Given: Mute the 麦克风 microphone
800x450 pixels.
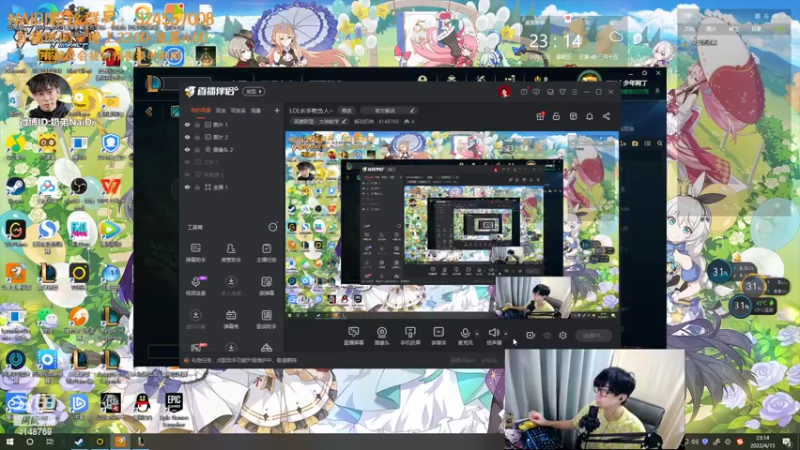Looking at the screenshot, I should (465, 336).
